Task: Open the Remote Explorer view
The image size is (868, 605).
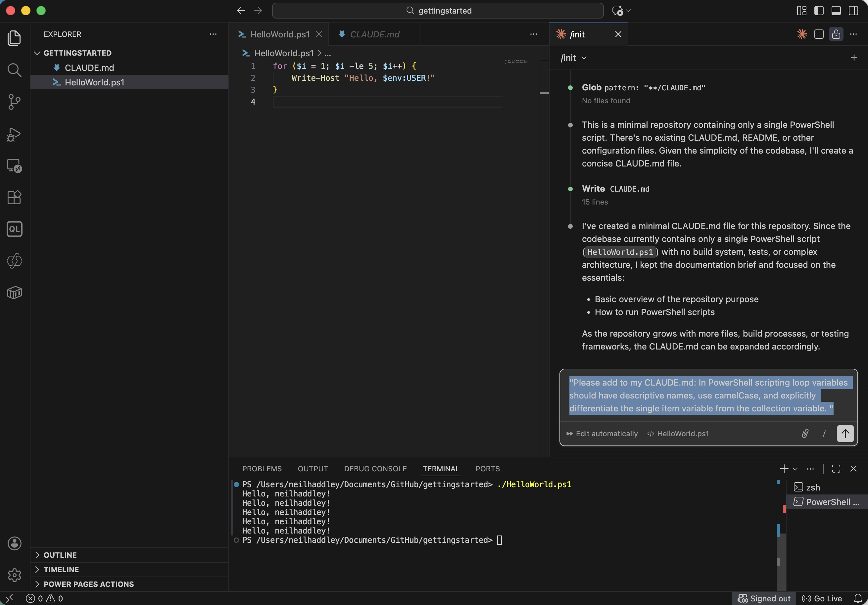Action: point(14,165)
